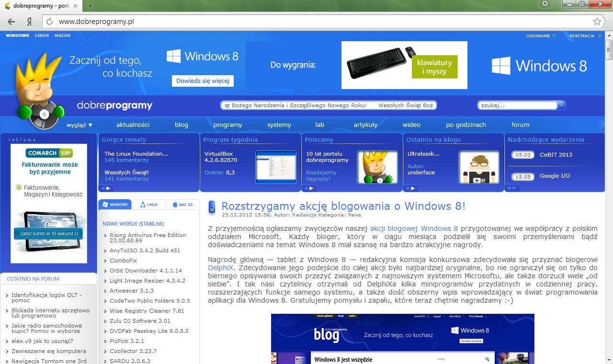Open a new tab with the plus button
Screen dimensions: 613x364
coord(91,6)
